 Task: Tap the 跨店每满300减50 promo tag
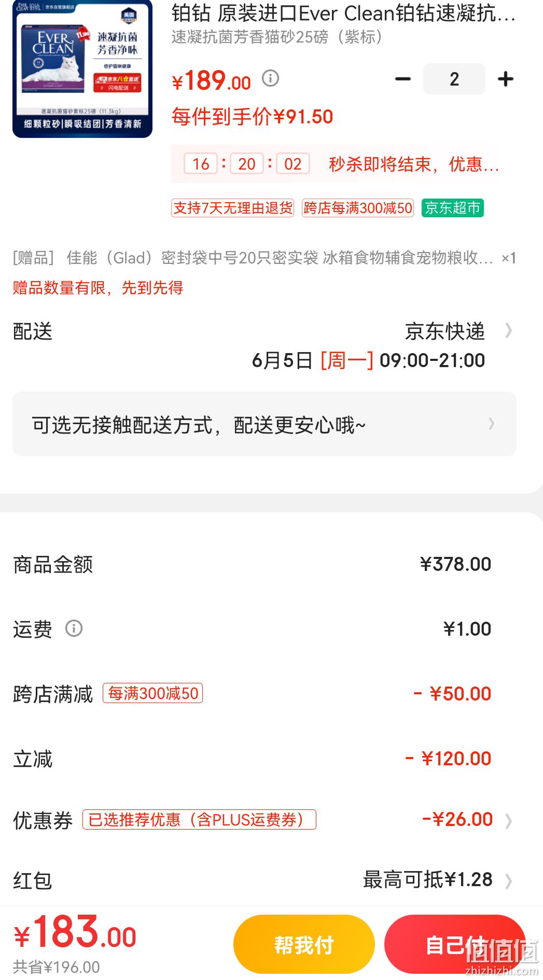tap(358, 208)
